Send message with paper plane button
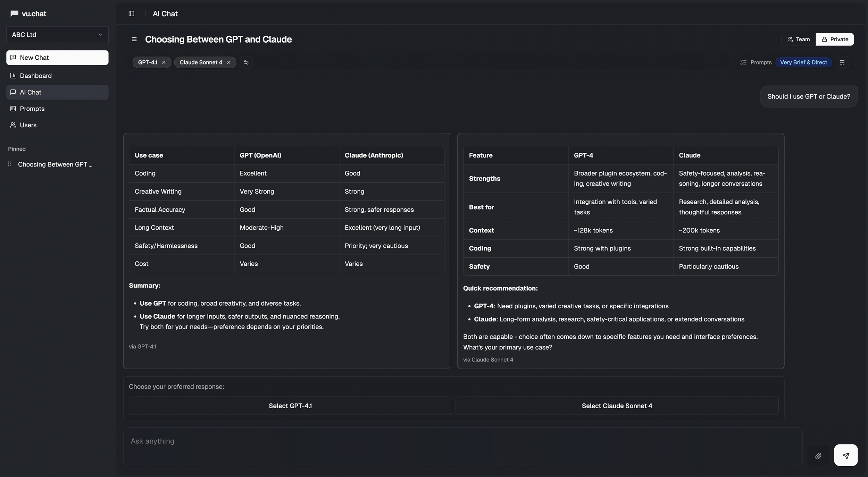868x477 pixels. coord(846,455)
